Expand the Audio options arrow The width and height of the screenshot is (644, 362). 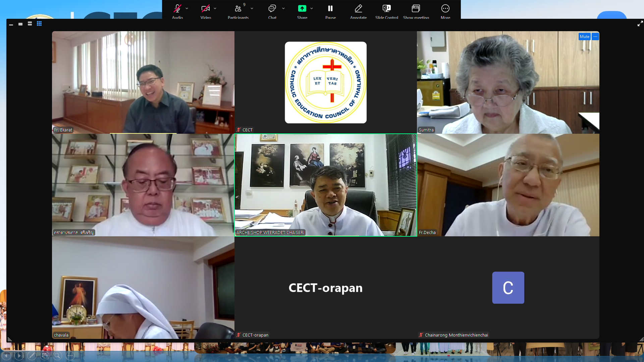pyautogui.click(x=187, y=8)
